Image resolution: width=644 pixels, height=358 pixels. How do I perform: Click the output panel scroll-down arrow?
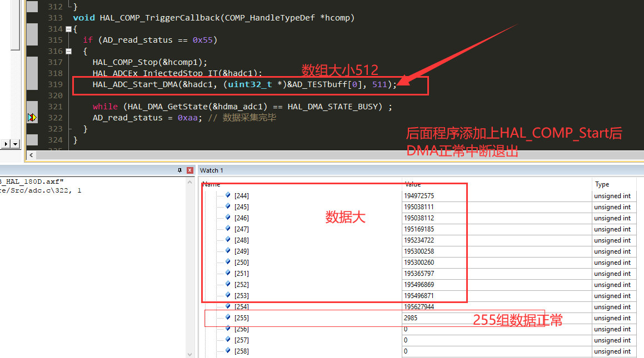tap(189, 354)
